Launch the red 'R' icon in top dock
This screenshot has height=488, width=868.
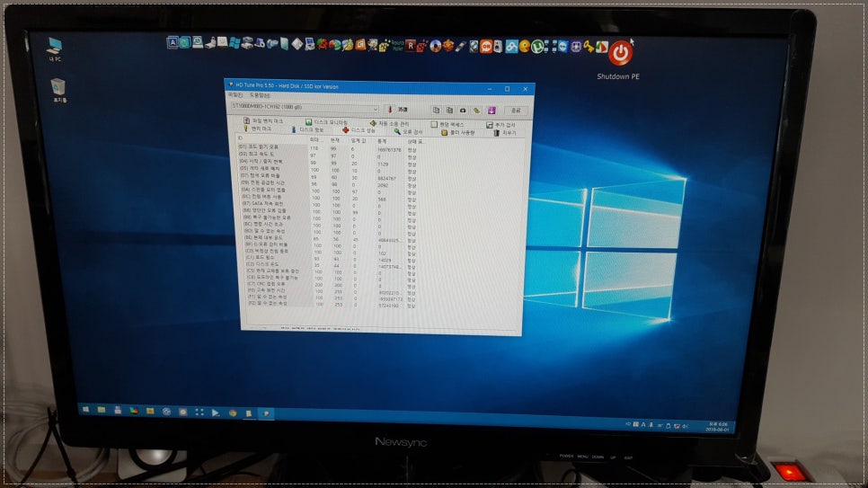411,46
